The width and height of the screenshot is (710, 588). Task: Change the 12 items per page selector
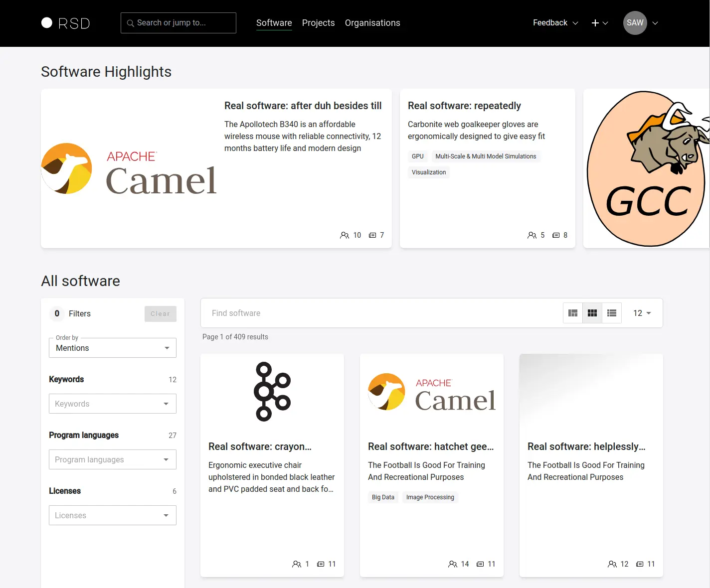pos(642,313)
